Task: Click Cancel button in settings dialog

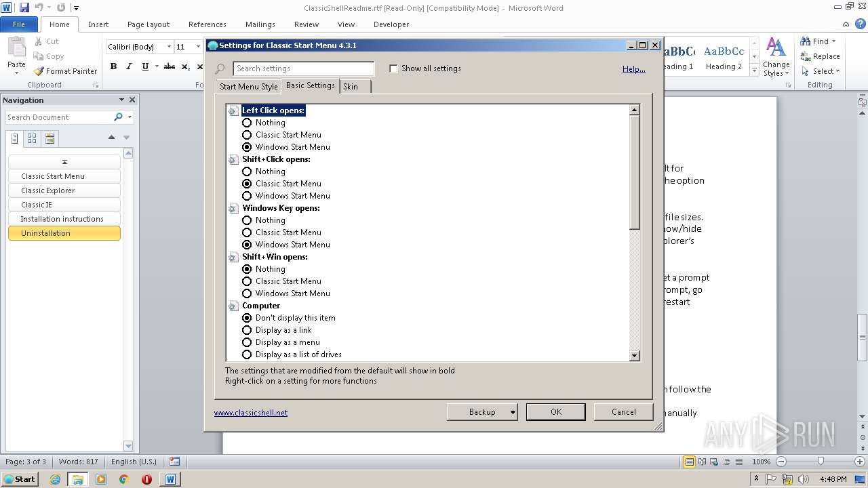Action: 623,412
